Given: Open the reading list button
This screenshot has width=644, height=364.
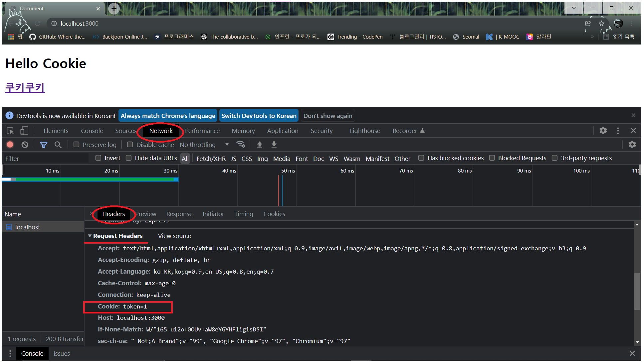Looking at the screenshot, I should (x=619, y=37).
